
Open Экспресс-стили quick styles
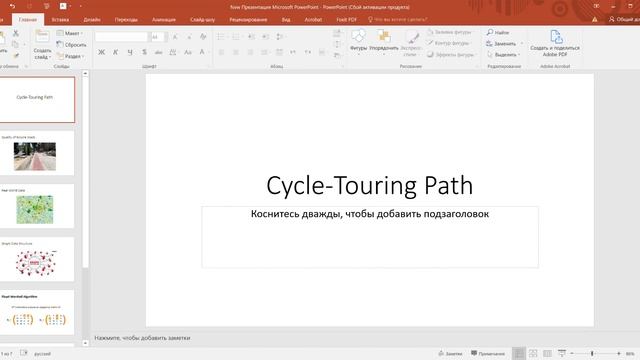tap(411, 44)
